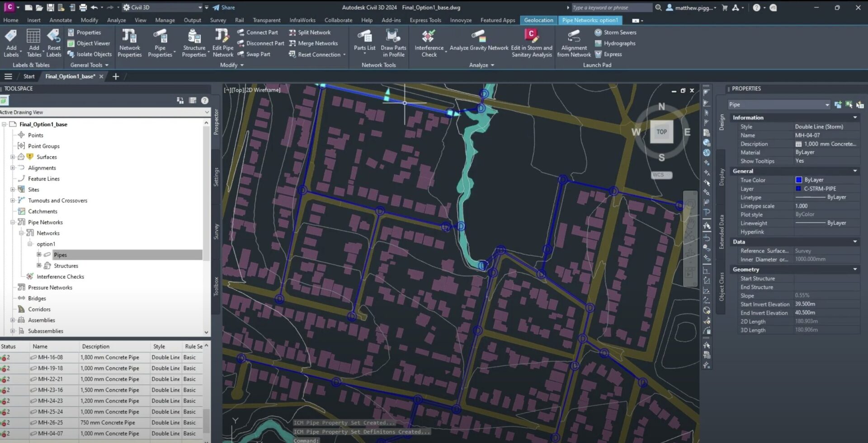Click the True Color ByLayer swatch

(799, 180)
